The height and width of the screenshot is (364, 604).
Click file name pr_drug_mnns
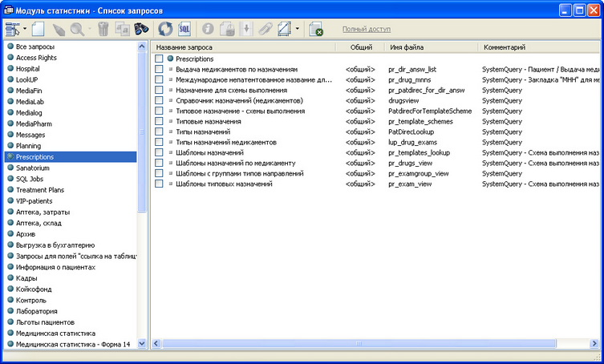[409, 79]
